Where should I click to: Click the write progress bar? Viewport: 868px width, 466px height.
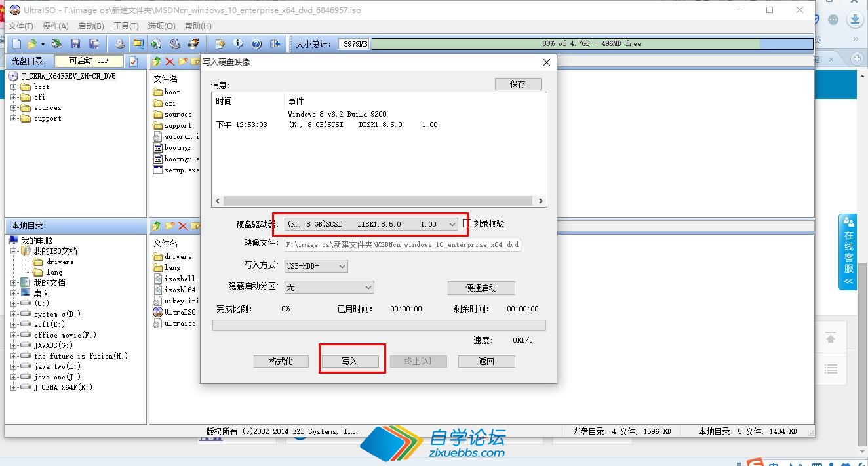pyautogui.click(x=379, y=325)
